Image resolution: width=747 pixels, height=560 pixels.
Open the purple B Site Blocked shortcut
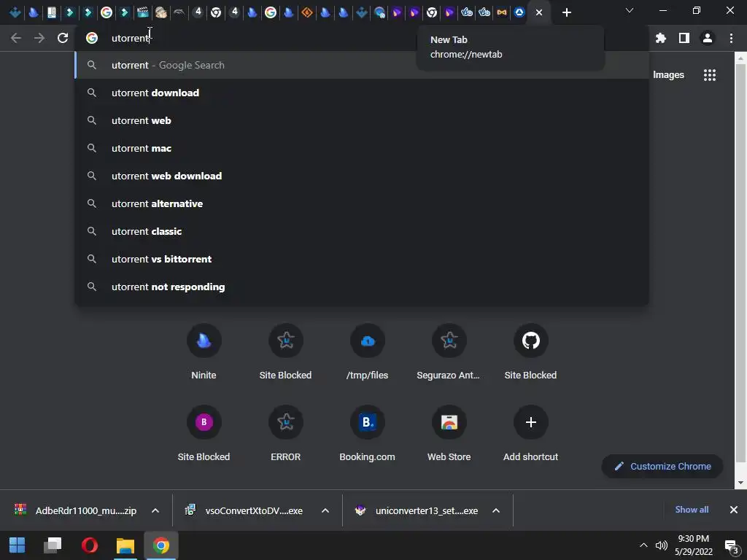204,433
